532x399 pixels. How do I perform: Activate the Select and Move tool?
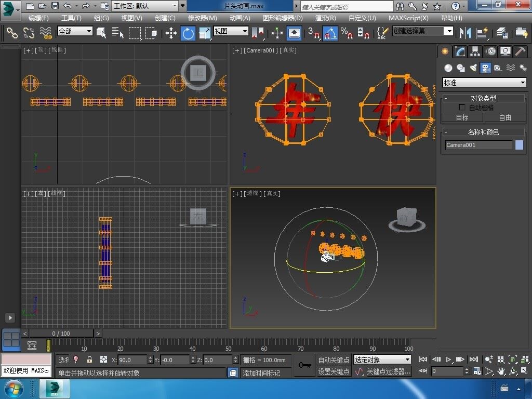(171, 33)
